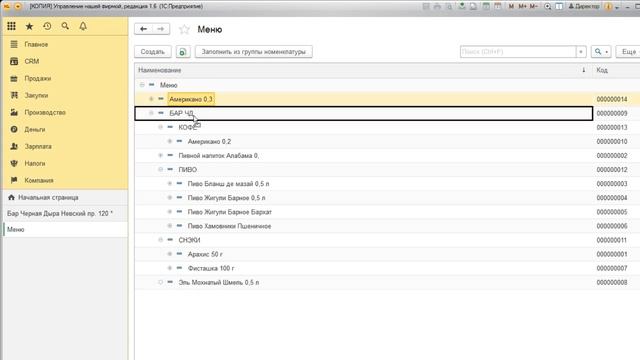Click the panel layout icon in title bar
This screenshot has height=360, width=640.
coord(559,6)
